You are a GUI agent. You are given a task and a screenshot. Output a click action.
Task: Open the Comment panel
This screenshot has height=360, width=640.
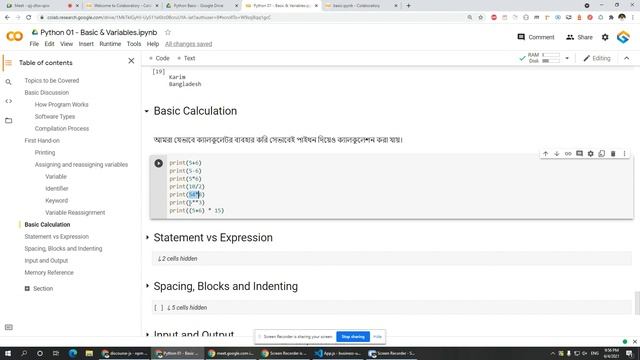click(536, 37)
